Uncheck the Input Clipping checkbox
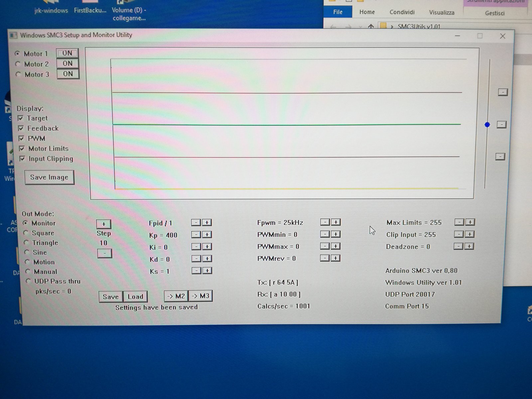The image size is (532, 399). (22, 159)
